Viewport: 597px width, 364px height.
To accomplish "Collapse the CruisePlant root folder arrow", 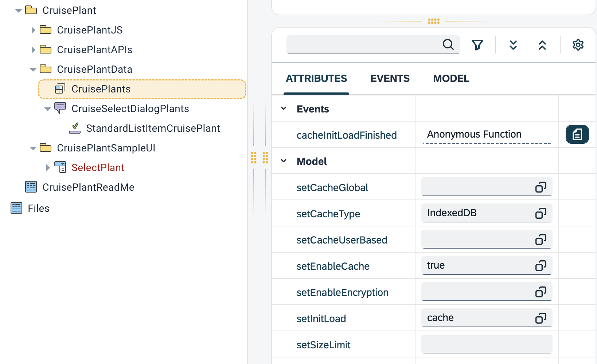I will tap(18, 11).
